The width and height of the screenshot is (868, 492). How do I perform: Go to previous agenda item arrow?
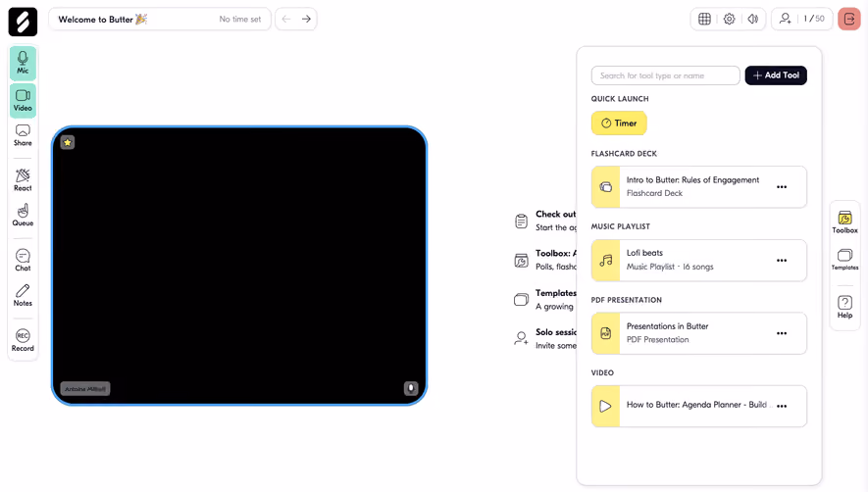tap(286, 19)
